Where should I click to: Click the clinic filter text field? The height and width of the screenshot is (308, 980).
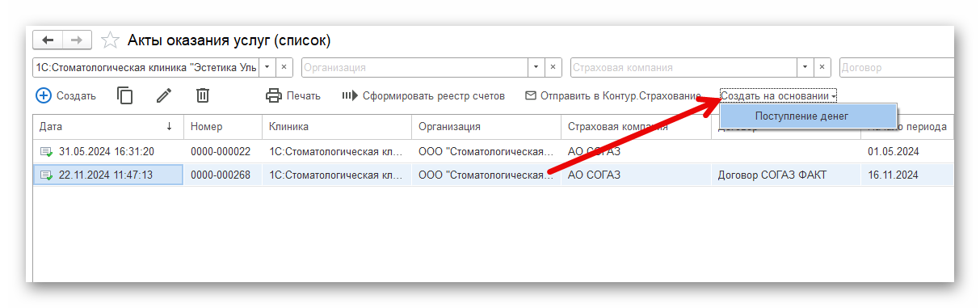click(145, 68)
